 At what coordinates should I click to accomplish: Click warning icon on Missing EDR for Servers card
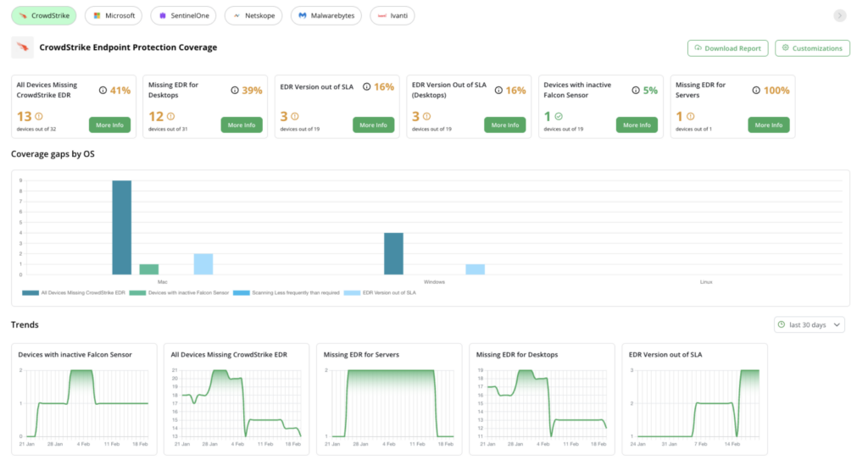pos(690,116)
